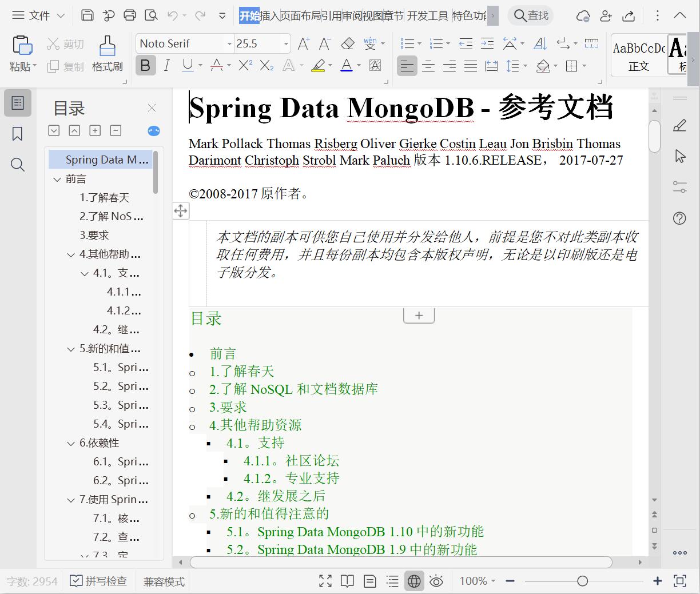Open the help question mark icon
The height and width of the screenshot is (594, 700).
pos(680,218)
